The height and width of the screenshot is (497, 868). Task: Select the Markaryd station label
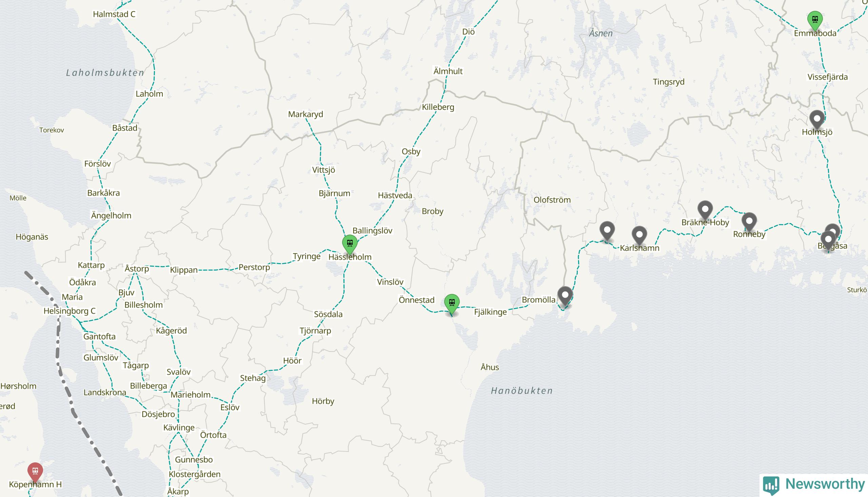[x=305, y=114]
